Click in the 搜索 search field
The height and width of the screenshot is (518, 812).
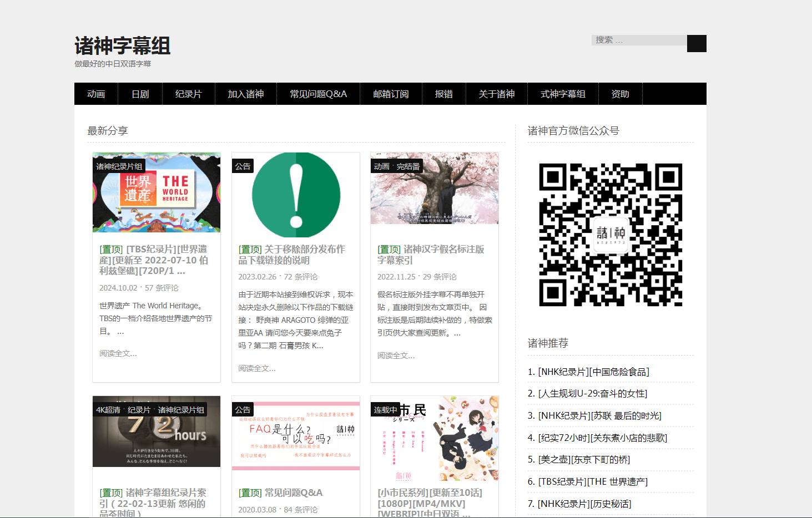(x=638, y=40)
